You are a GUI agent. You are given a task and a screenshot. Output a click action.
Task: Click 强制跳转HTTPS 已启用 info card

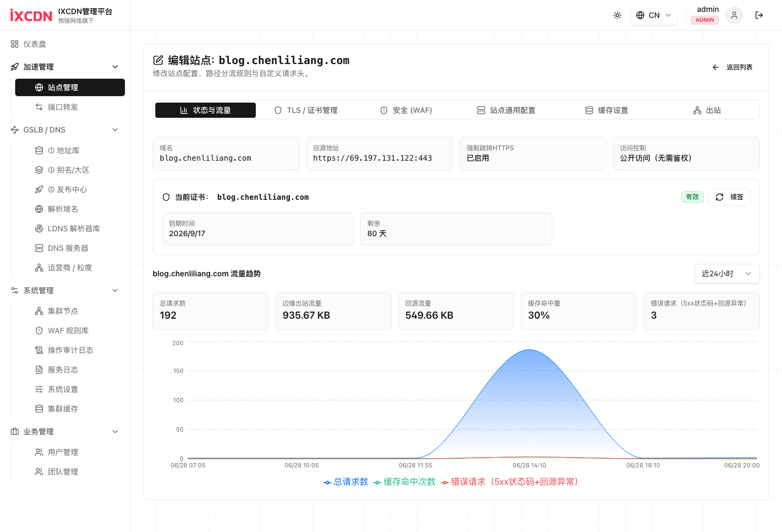533,154
